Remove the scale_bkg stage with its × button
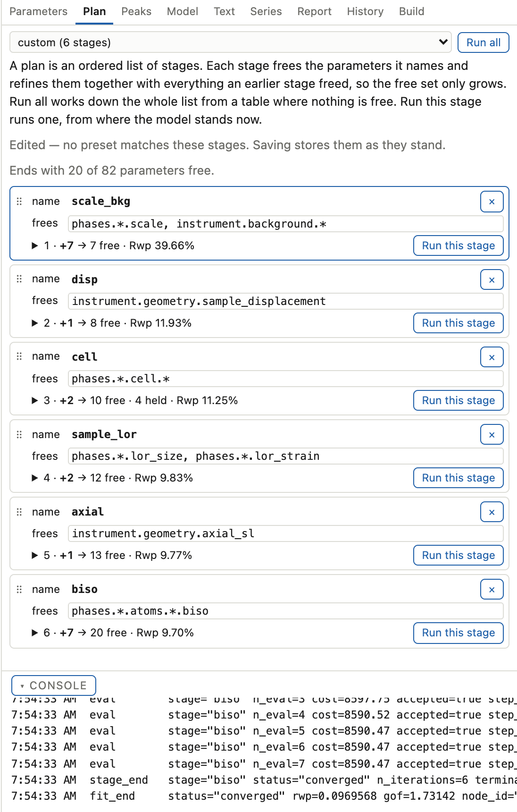 click(x=492, y=202)
